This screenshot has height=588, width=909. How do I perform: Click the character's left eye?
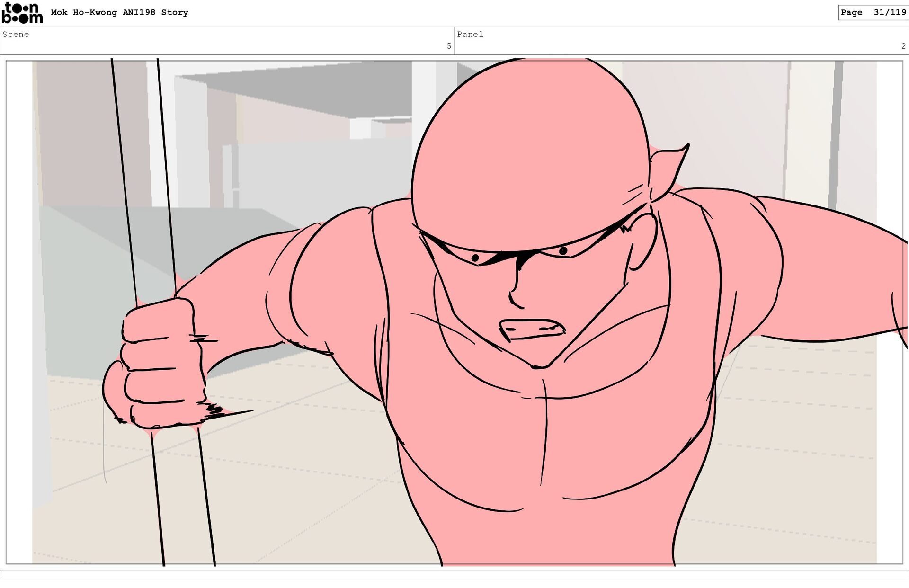[475, 258]
